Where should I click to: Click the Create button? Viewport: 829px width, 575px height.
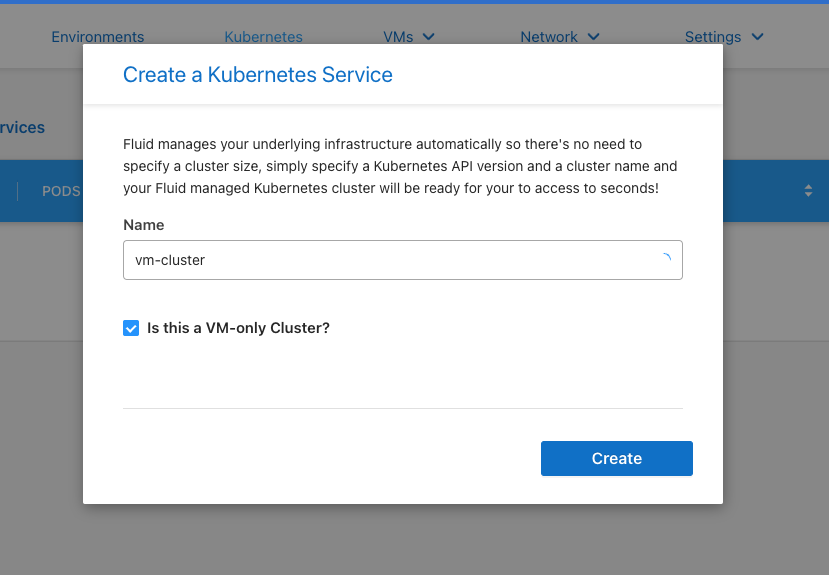[616, 458]
